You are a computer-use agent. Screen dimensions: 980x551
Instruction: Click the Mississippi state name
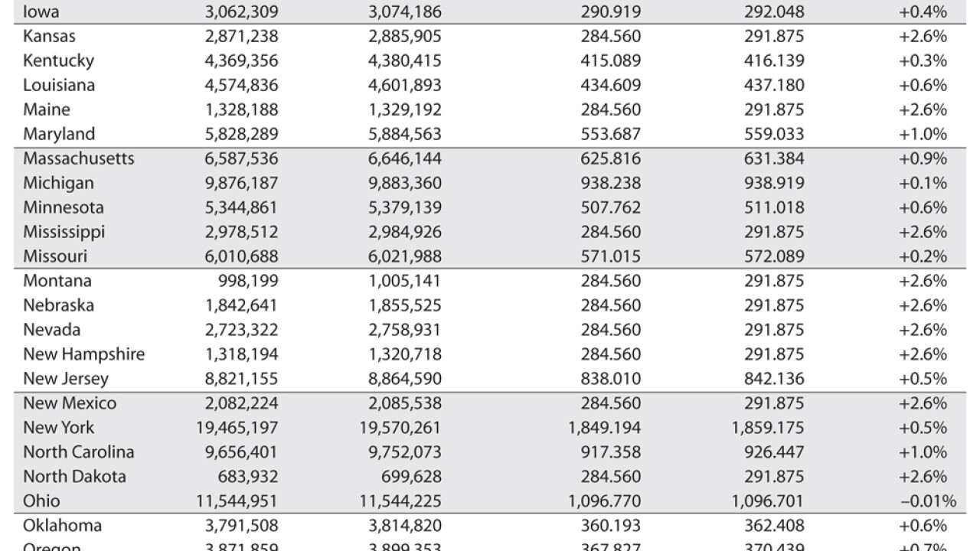point(64,232)
